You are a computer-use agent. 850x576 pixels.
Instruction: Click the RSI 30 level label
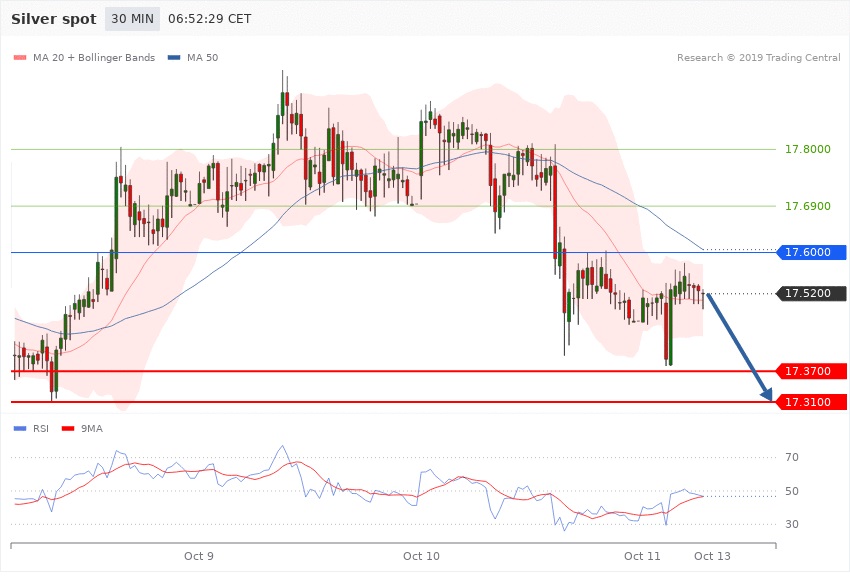click(791, 525)
